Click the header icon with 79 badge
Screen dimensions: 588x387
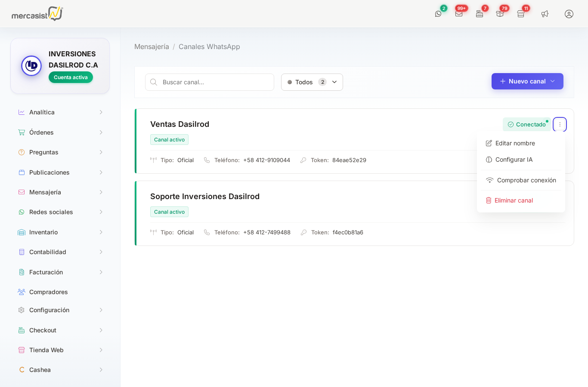pos(500,14)
